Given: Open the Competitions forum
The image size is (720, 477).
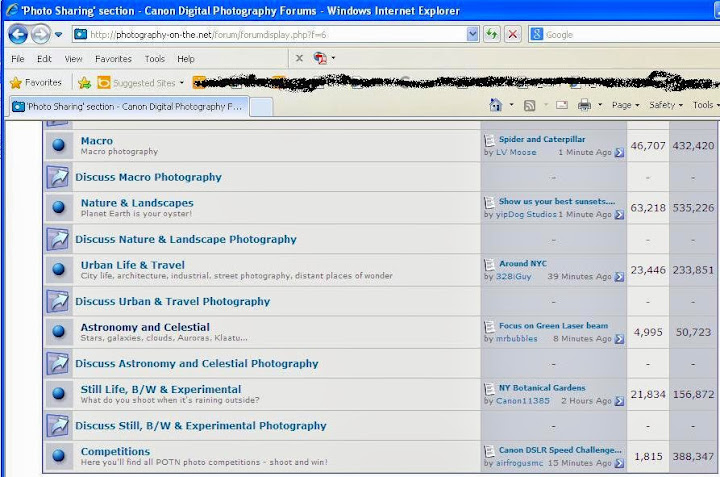Looking at the screenshot, I should coord(115,451).
